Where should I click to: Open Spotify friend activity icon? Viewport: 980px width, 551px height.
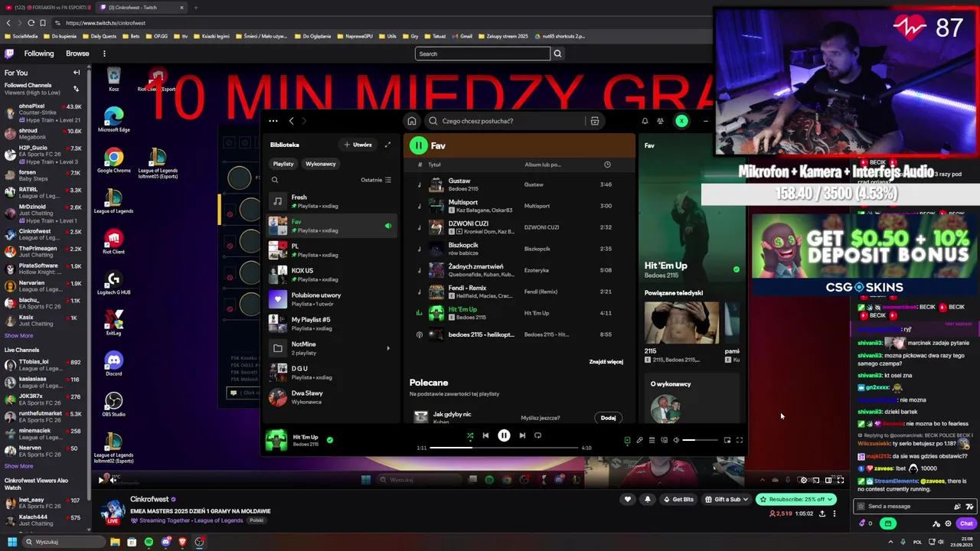click(660, 121)
